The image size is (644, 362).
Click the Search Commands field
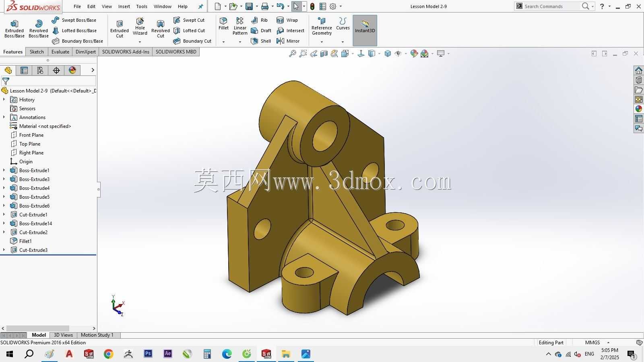551,6
